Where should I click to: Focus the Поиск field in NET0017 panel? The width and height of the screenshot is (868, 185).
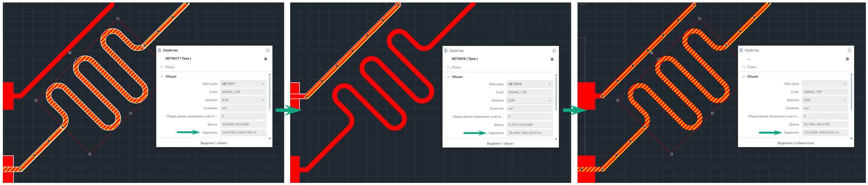[215, 67]
